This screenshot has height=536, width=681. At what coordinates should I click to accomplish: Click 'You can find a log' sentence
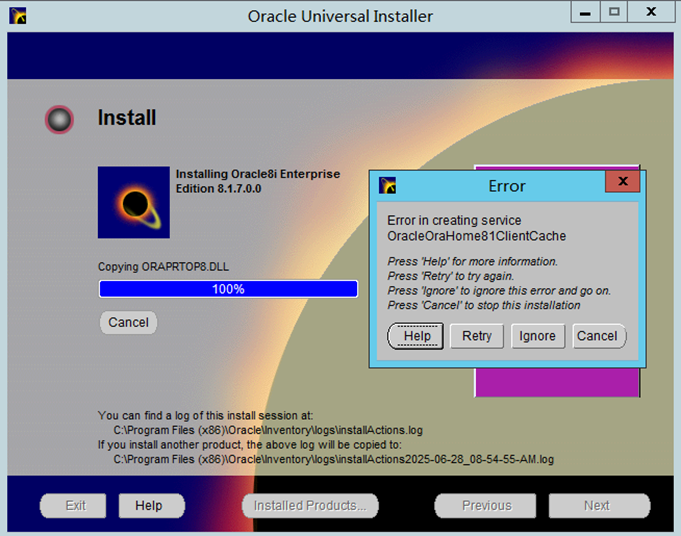[205, 416]
